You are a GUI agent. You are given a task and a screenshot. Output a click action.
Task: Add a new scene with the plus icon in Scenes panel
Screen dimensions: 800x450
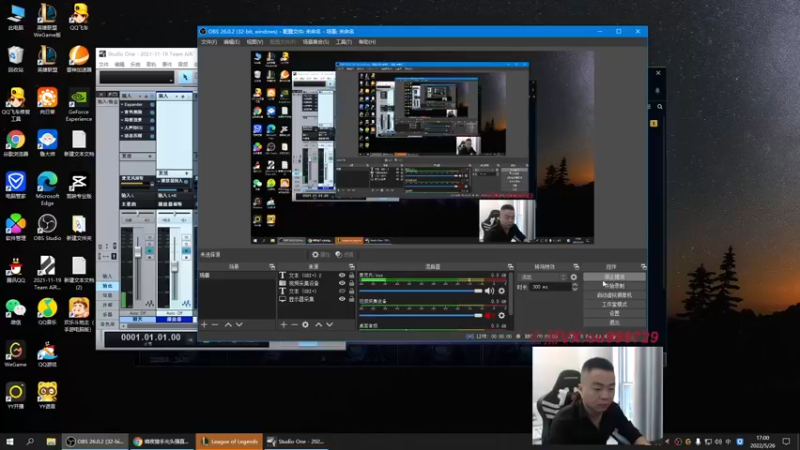pyautogui.click(x=204, y=324)
